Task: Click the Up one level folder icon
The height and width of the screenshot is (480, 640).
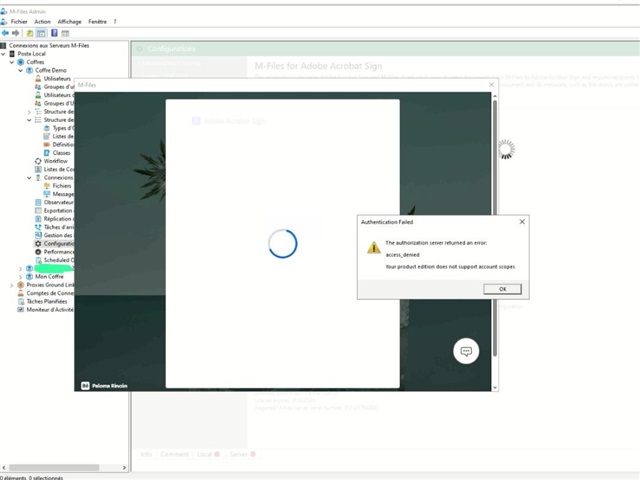Action: [x=30, y=33]
